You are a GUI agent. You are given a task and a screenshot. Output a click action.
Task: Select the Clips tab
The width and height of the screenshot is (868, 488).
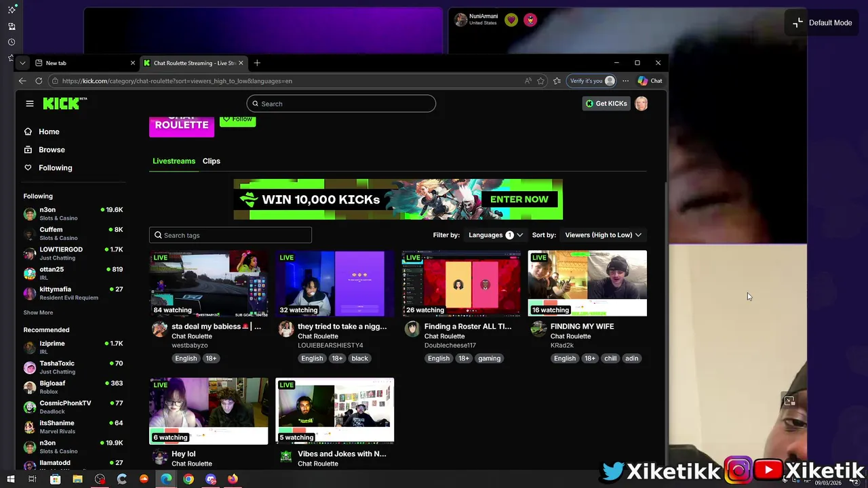(x=211, y=161)
